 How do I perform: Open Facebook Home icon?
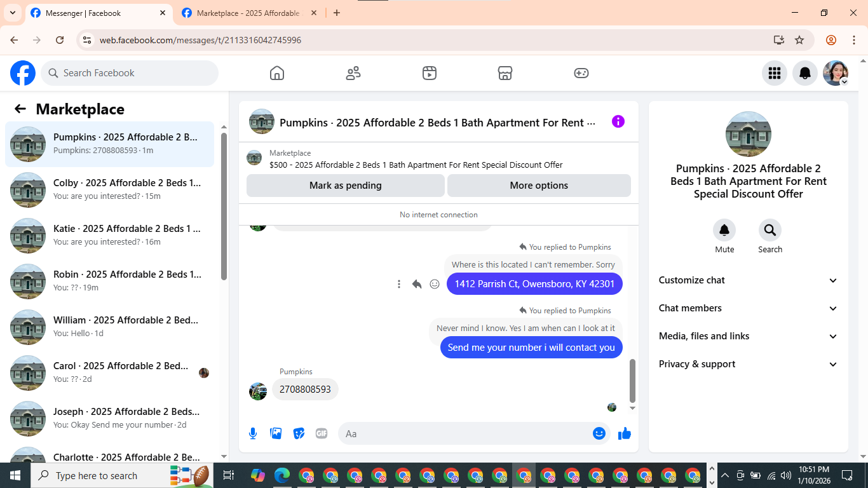277,73
